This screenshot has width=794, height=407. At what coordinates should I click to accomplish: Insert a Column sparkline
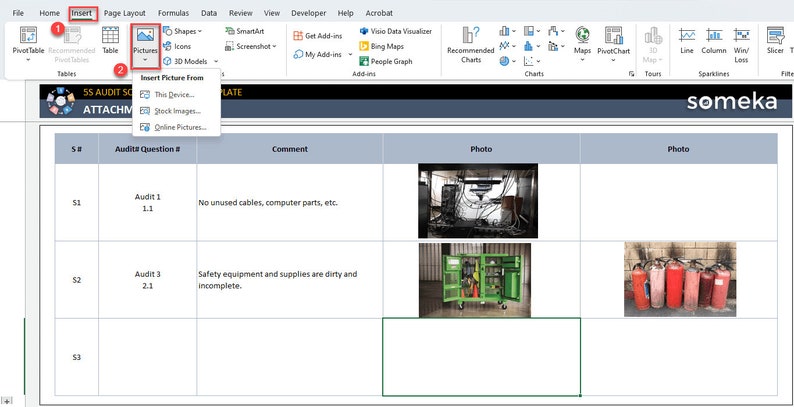(x=714, y=40)
